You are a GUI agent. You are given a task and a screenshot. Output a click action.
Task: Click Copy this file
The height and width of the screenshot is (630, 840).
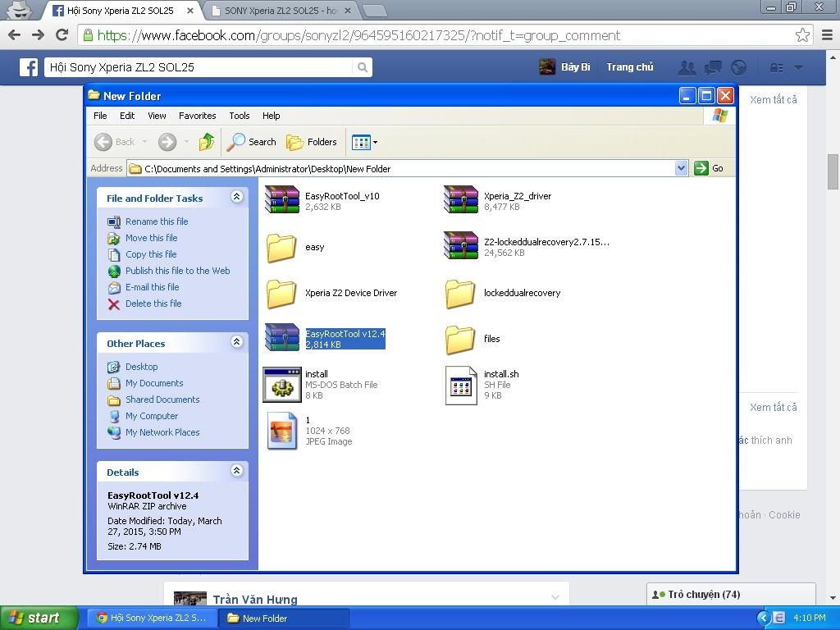tap(151, 254)
